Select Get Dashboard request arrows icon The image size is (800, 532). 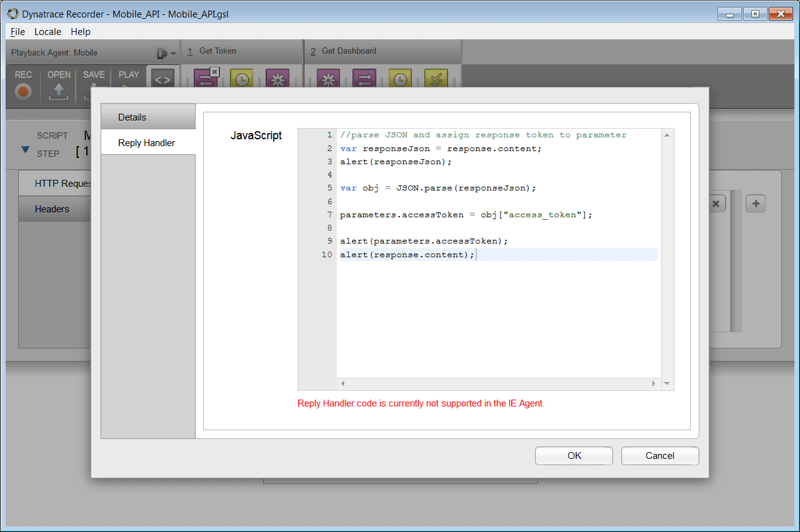(364, 79)
